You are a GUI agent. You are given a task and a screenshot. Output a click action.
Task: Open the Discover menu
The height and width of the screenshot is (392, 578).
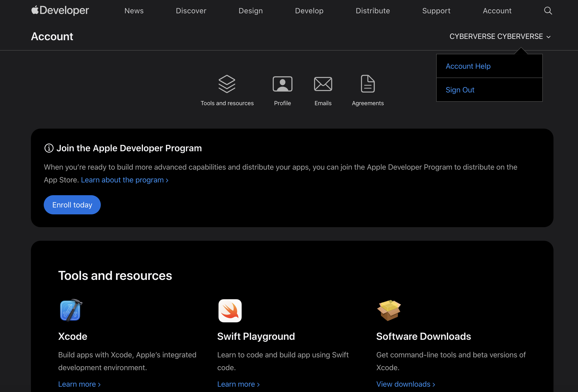(191, 11)
